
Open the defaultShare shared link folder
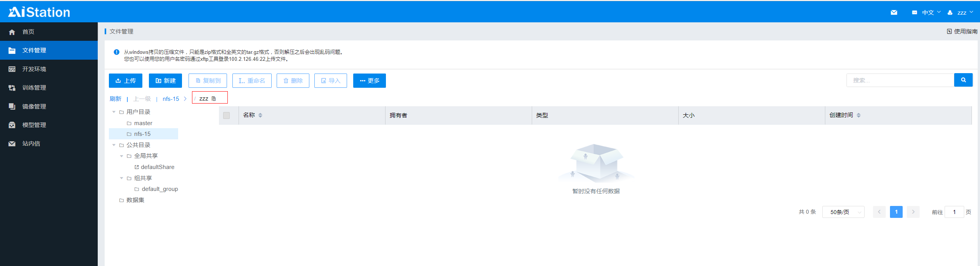coord(157,167)
